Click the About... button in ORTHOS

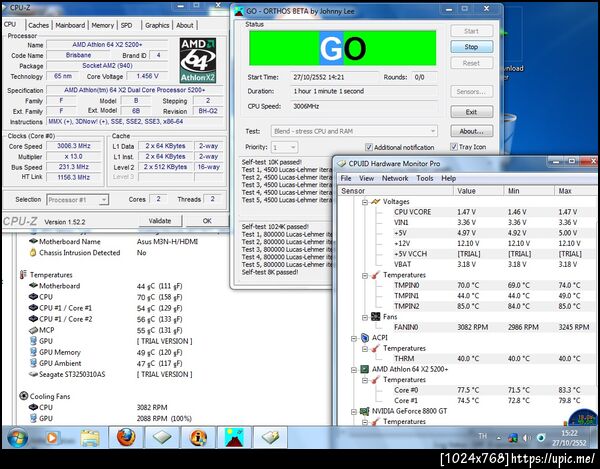(471, 131)
